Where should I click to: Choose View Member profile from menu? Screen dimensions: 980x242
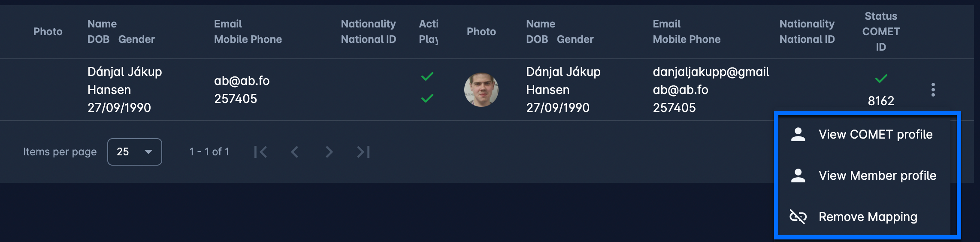[x=877, y=175]
